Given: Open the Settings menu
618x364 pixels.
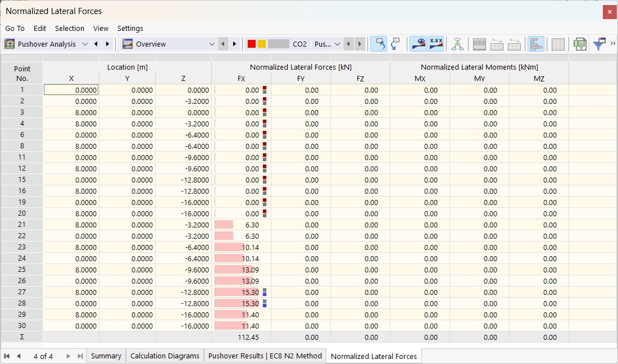Looking at the screenshot, I should click(x=130, y=28).
